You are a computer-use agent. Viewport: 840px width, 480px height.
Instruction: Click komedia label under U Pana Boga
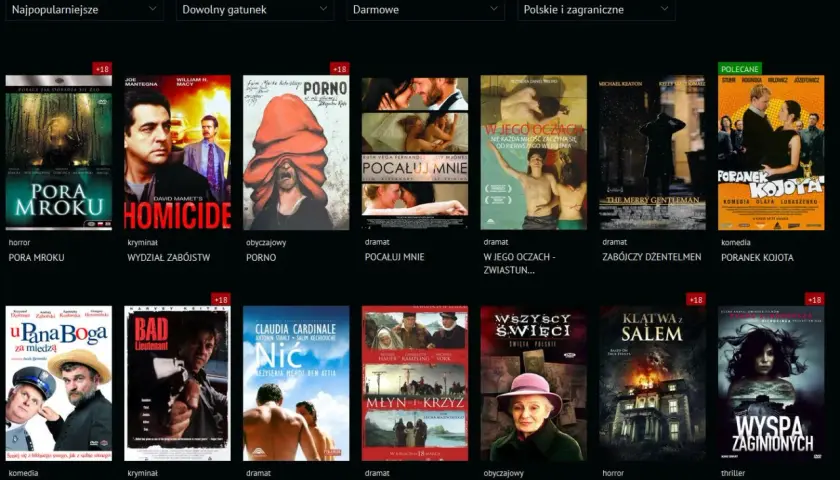click(x=23, y=474)
